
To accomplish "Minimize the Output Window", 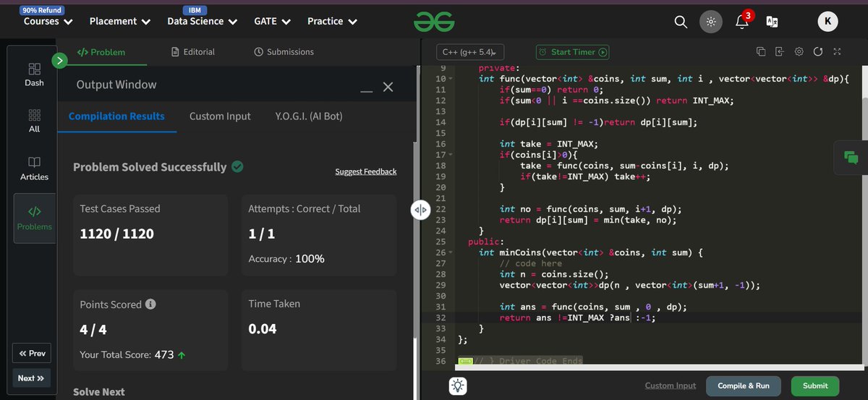I will [x=366, y=91].
